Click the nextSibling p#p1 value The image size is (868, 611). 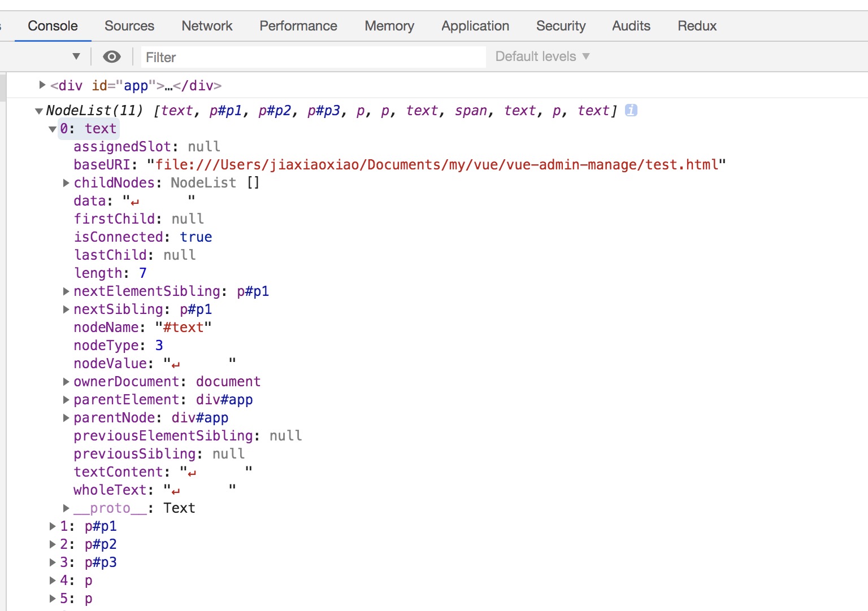click(x=196, y=309)
